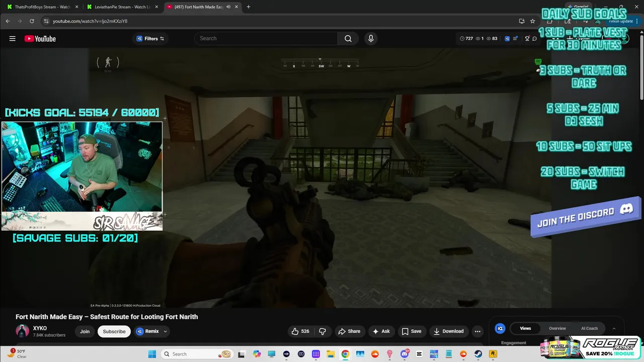Image resolution: width=644 pixels, height=362 pixels.
Task: Click the weather widget showing 50°F Clear
Action: (x=17, y=353)
